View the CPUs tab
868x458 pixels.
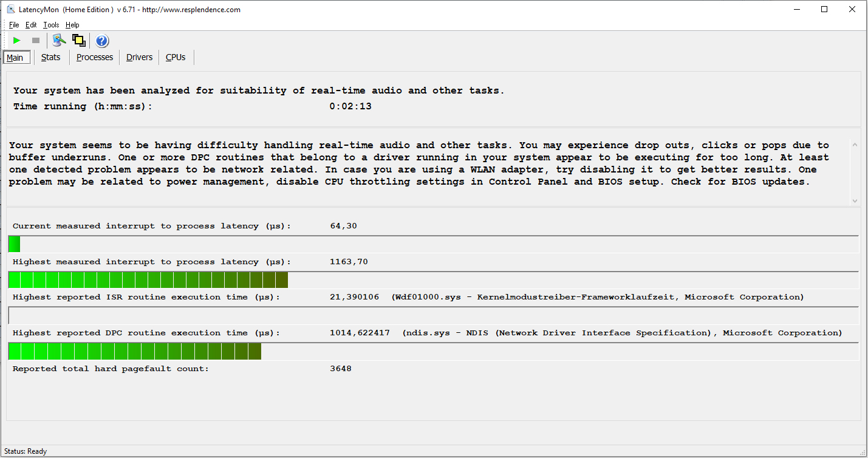click(176, 57)
